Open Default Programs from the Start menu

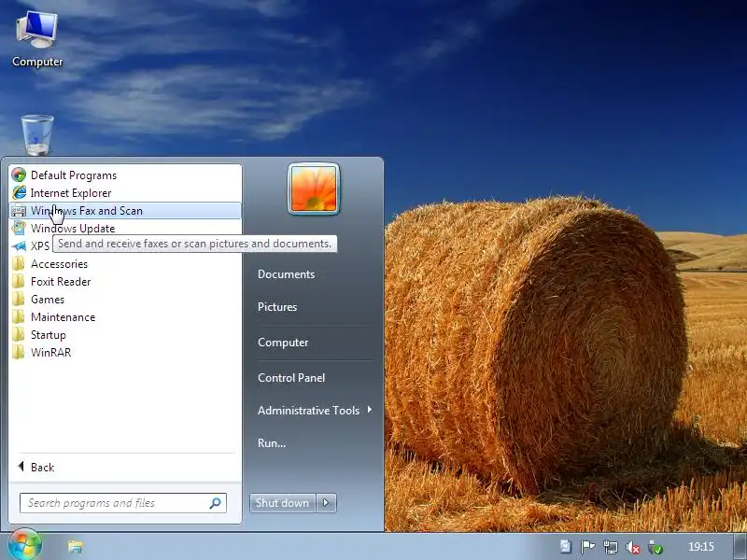tap(125, 175)
